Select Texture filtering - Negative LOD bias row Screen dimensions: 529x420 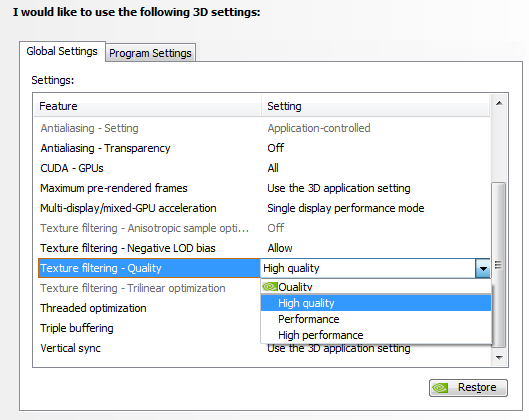click(x=262, y=248)
